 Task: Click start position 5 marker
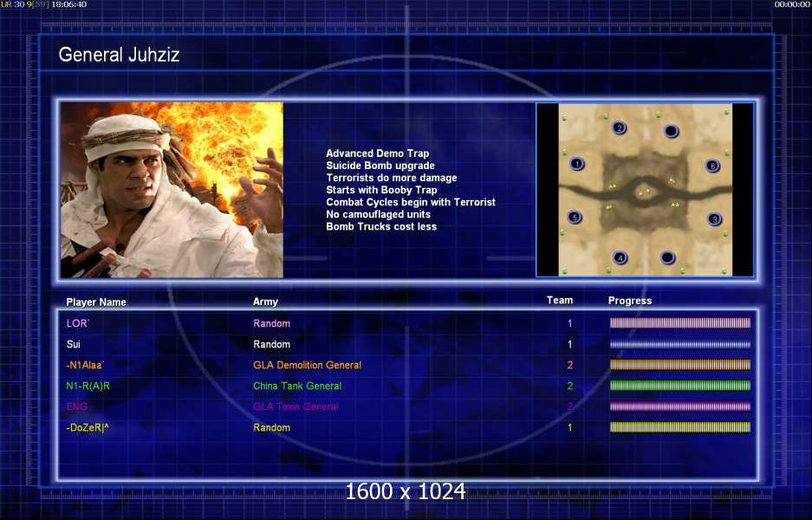point(574,218)
